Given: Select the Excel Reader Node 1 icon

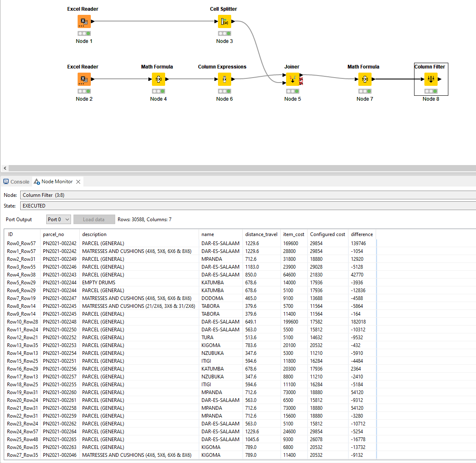Looking at the screenshot, I should [x=84, y=21].
